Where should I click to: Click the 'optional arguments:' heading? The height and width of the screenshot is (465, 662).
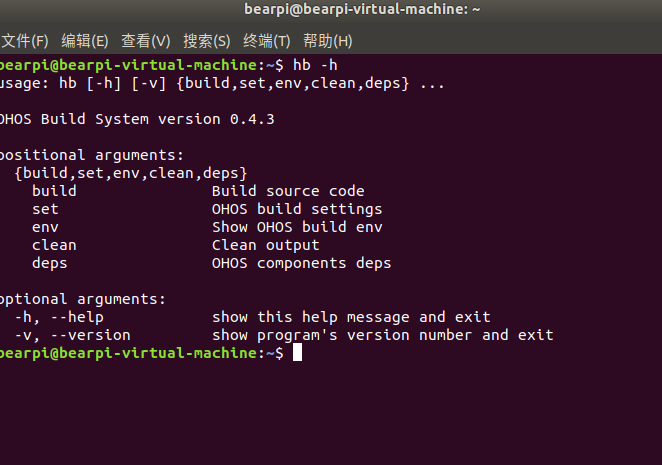[x=83, y=299]
